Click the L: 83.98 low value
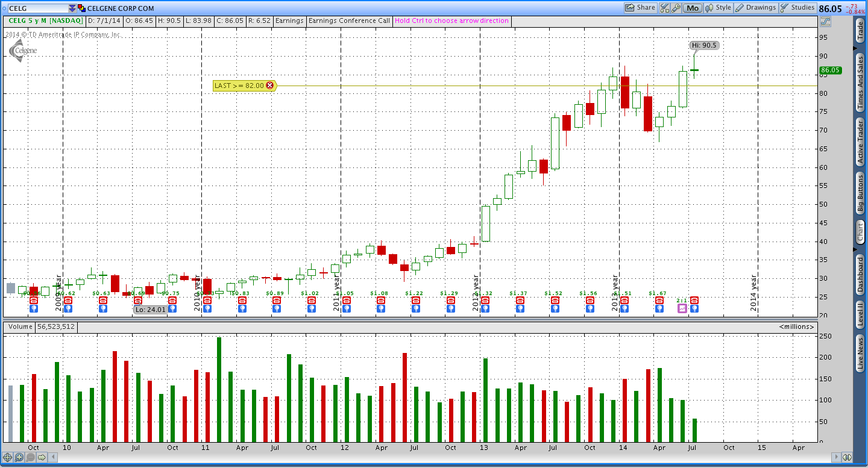Viewport: 868px width, 468px height. point(199,20)
